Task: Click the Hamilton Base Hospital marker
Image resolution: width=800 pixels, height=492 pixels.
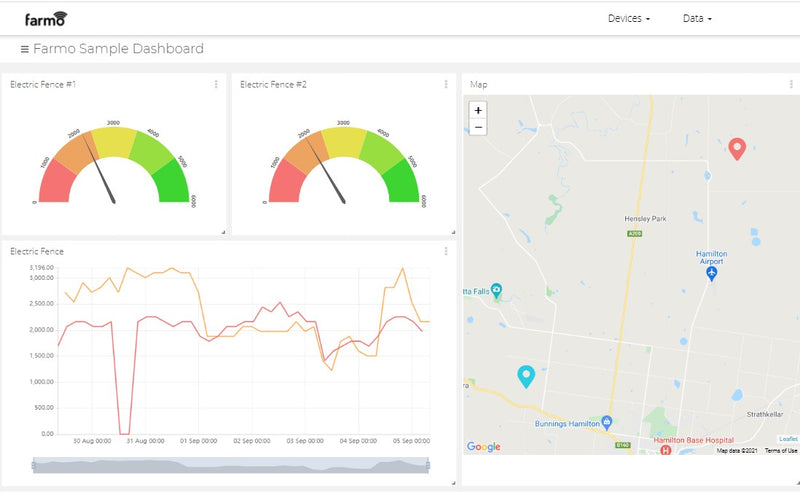Action: coord(666,451)
